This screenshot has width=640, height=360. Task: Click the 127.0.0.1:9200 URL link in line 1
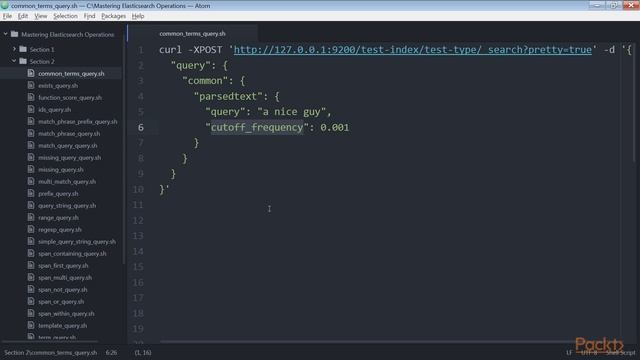pyautogui.click(x=413, y=50)
